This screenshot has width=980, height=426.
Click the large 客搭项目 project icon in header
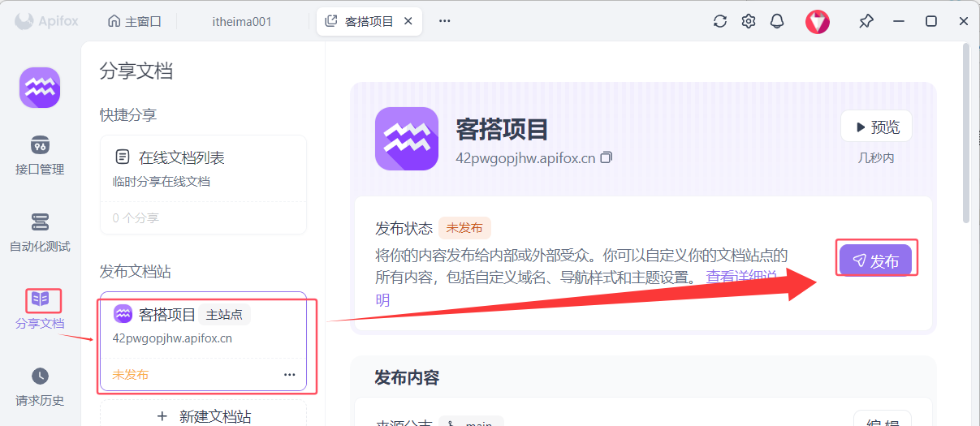coord(407,140)
